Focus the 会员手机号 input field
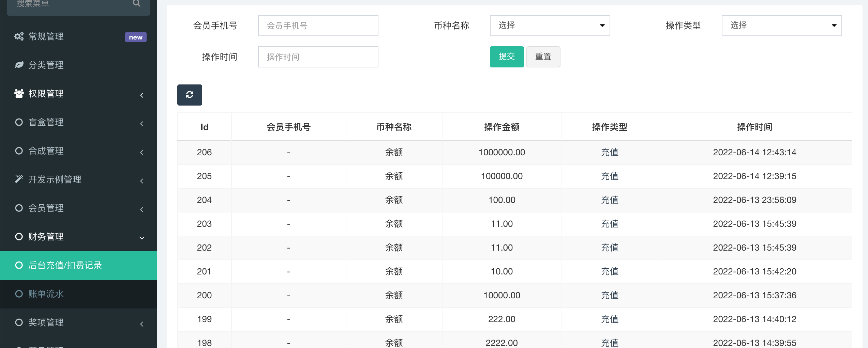This screenshot has width=868, height=348. [x=318, y=26]
